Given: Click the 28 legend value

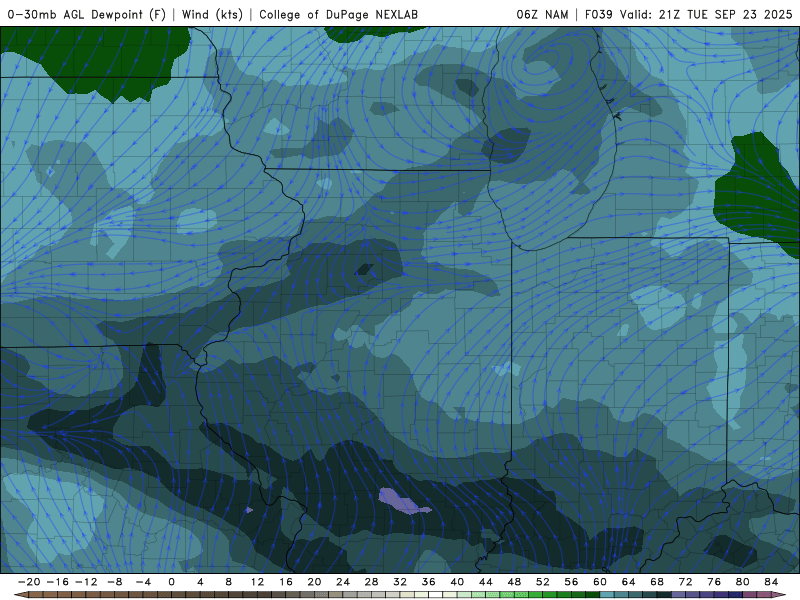Looking at the screenshot, I should point(371,582).
